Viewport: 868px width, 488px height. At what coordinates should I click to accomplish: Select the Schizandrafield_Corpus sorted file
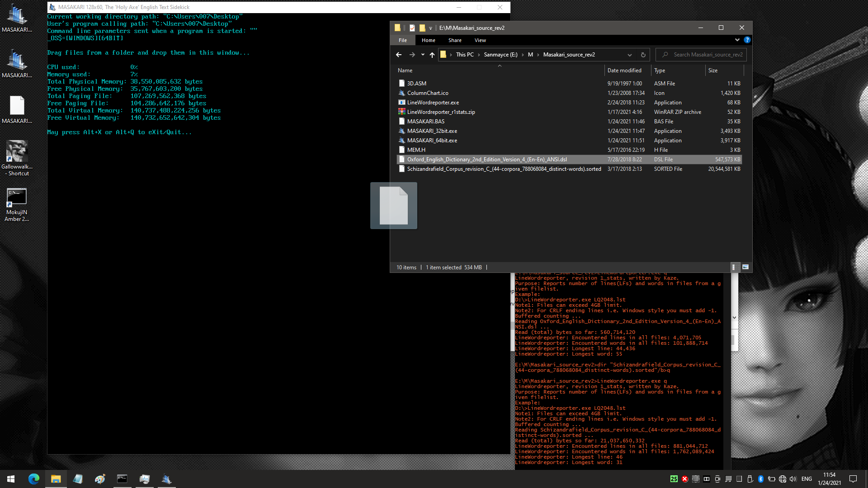569,169
